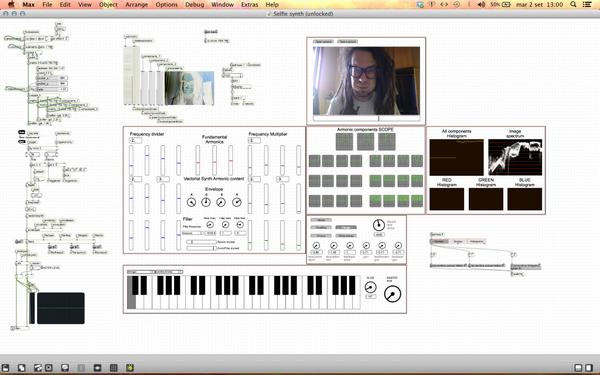Click the grid icon in bottom toolbar

point(114,368)
